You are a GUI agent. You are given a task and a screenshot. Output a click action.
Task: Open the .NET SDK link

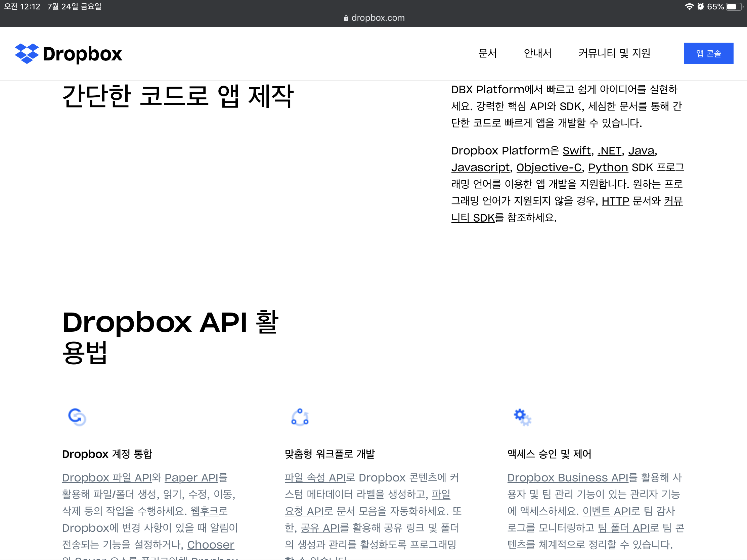click(609, 150)
